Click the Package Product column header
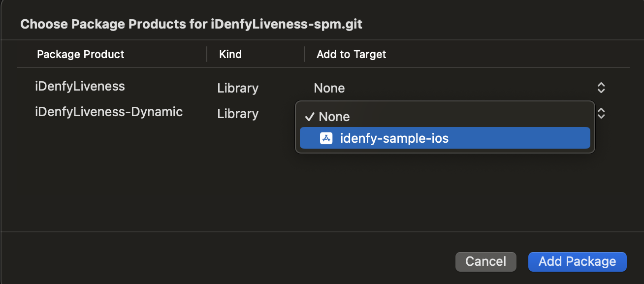 pos(81,54)
